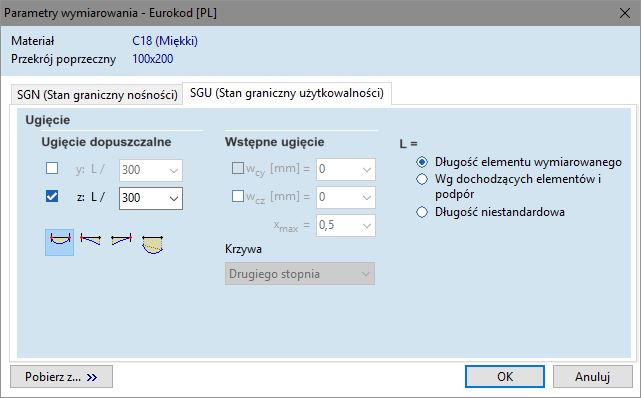Enable the y: L/ deflection checkbox
Viewport: 641px width, 398px height.
[x=52, y=168]
